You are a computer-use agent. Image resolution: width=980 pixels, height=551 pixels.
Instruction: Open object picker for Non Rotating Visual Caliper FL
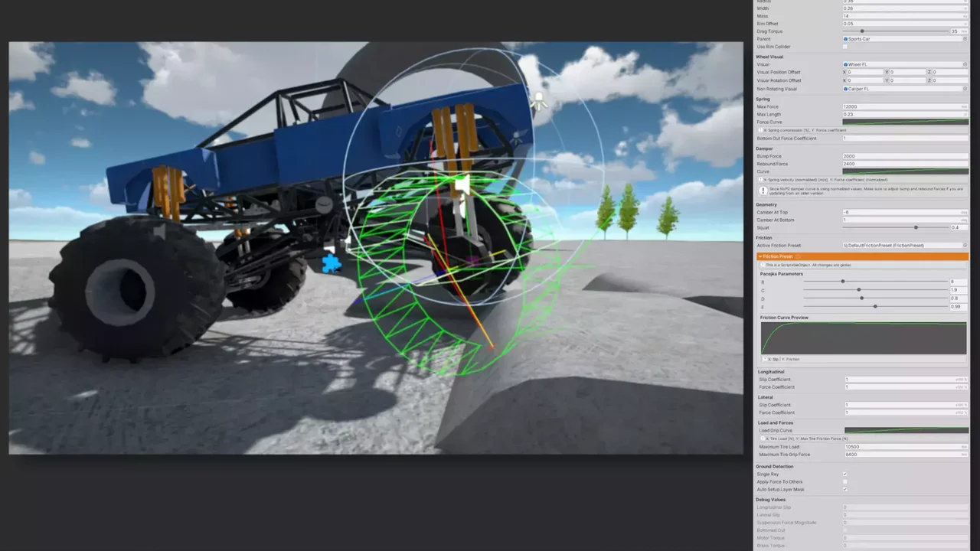[965, 89]
